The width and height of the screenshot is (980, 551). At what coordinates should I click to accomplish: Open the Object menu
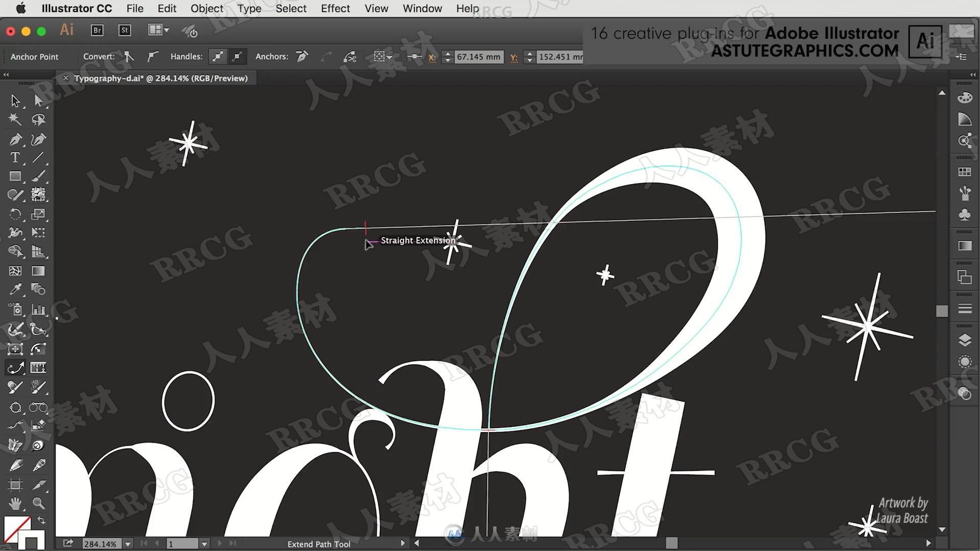(207, 8)
